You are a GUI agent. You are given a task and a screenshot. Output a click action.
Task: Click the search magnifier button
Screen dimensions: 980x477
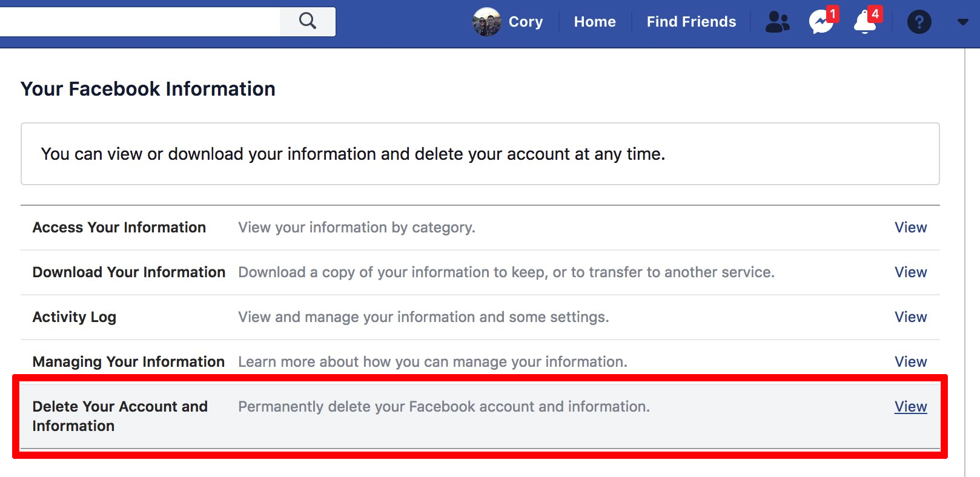[x=308, y=22]
